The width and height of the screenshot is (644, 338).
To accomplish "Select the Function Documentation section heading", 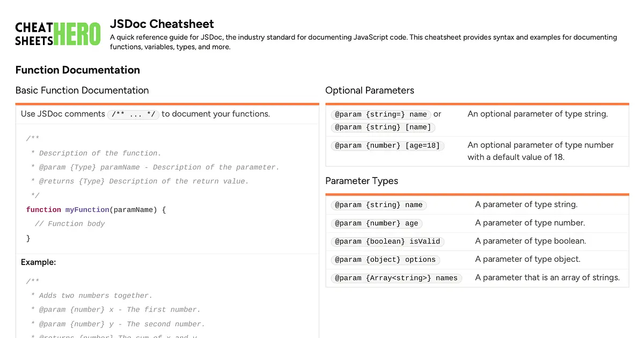I will [77, 70].
